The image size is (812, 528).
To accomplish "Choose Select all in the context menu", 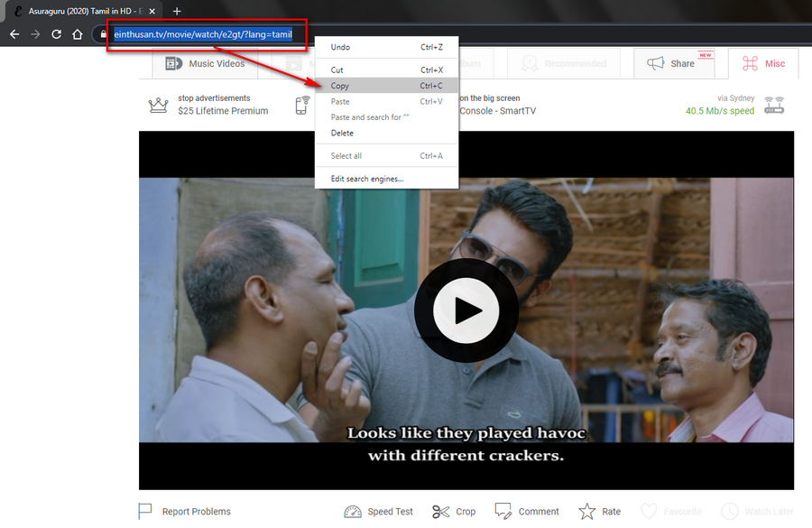I will pos(386,156).
